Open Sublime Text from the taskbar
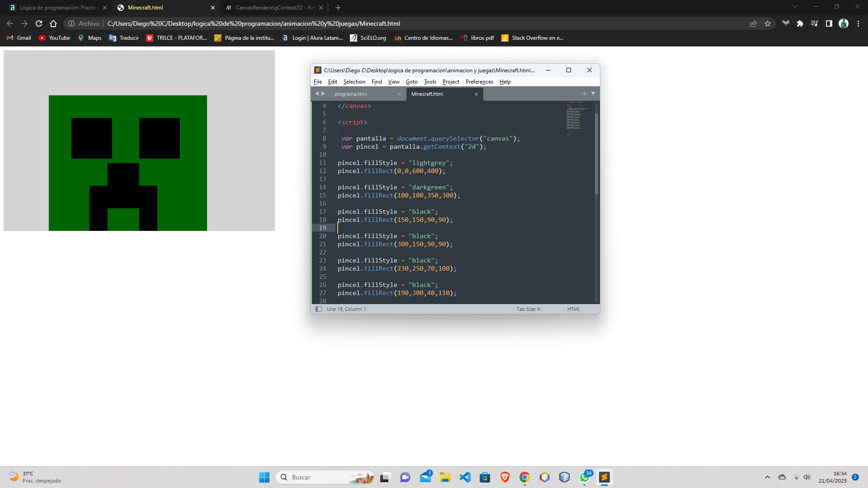868x488 pixels. (x=604, y=477)
